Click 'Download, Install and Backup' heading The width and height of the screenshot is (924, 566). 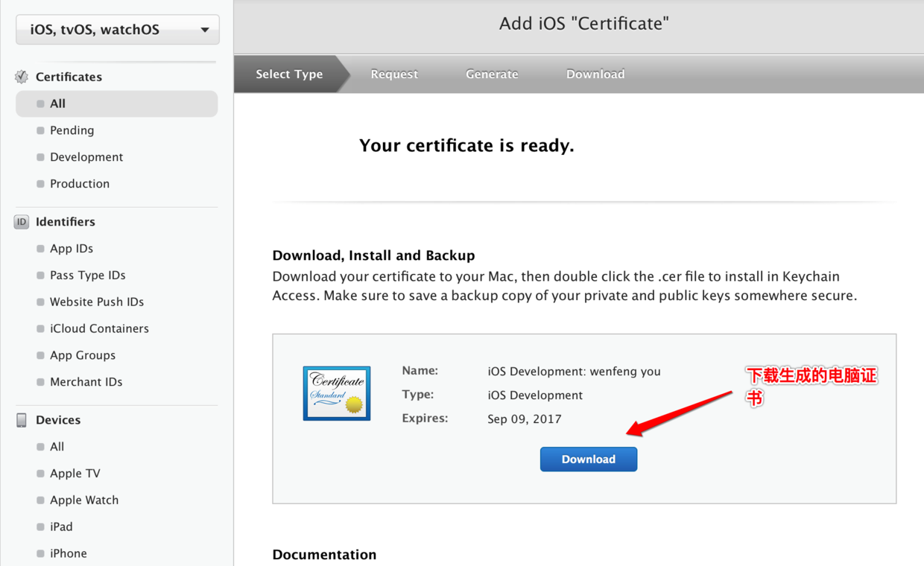(x=373, y=255)
